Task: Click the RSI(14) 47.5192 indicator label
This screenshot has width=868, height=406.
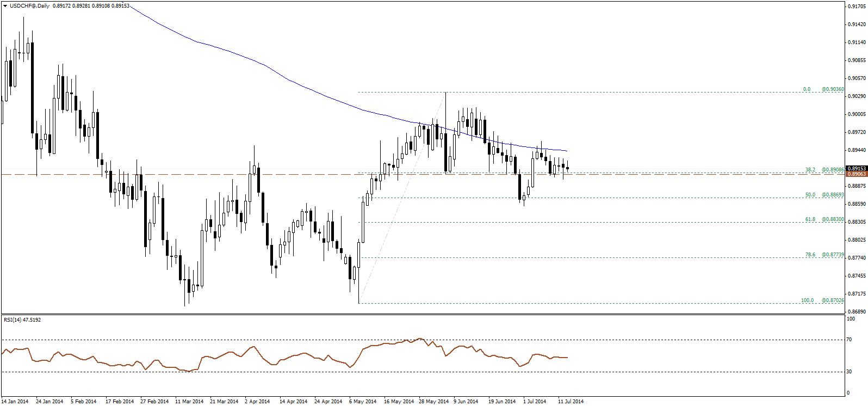Action: pyautogui.click(x=22, y=319)
